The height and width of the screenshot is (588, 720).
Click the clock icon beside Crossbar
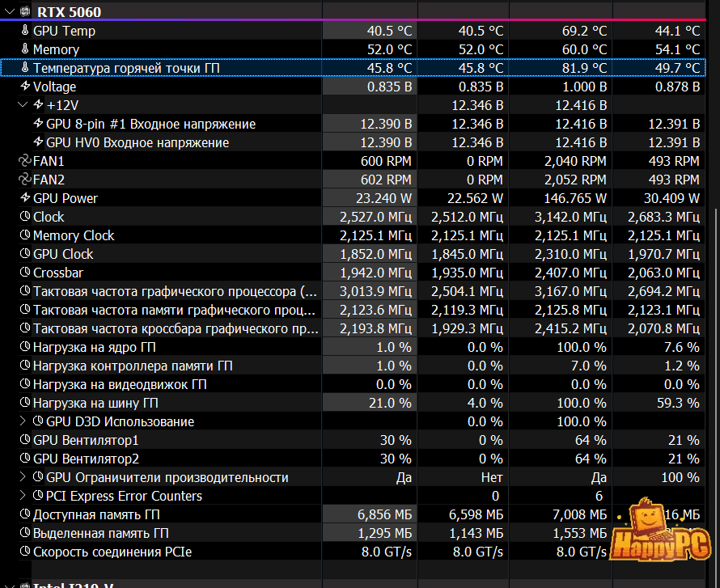25,273
